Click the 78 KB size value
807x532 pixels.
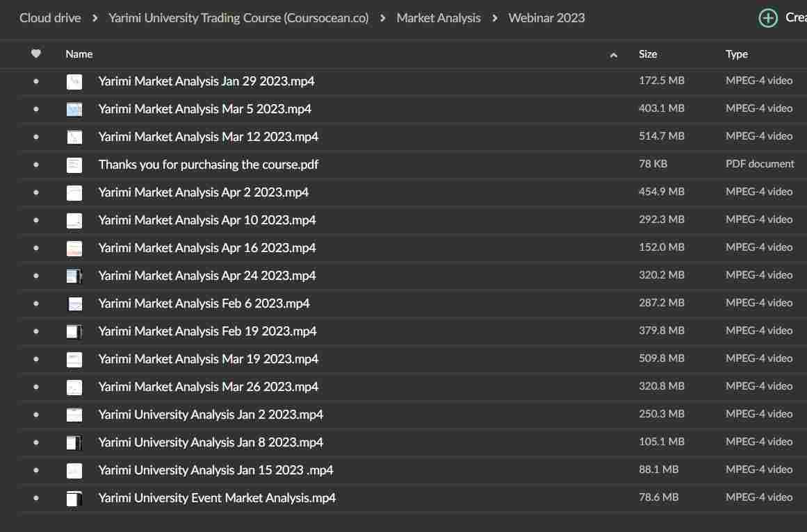[x=653, y=164]
